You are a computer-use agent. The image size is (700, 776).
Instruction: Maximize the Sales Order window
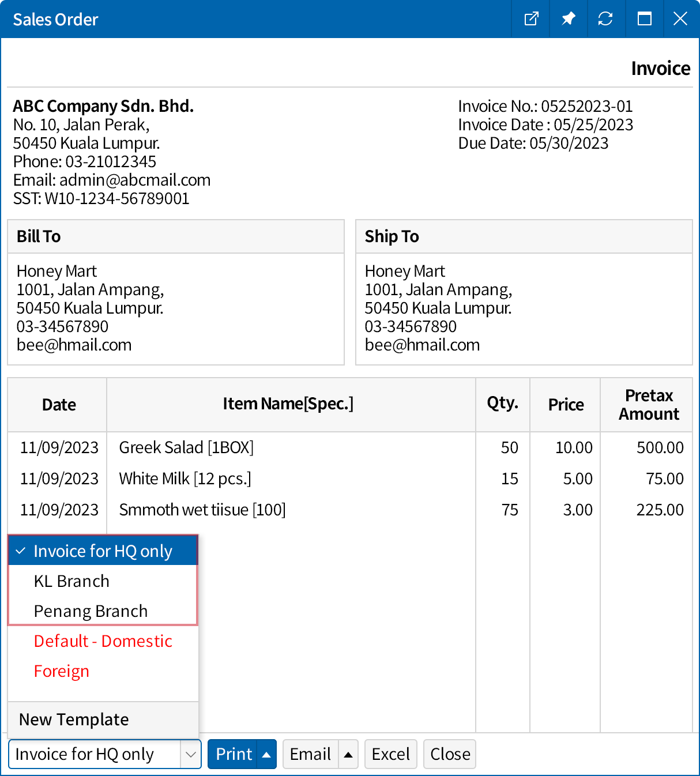point(644,19)
